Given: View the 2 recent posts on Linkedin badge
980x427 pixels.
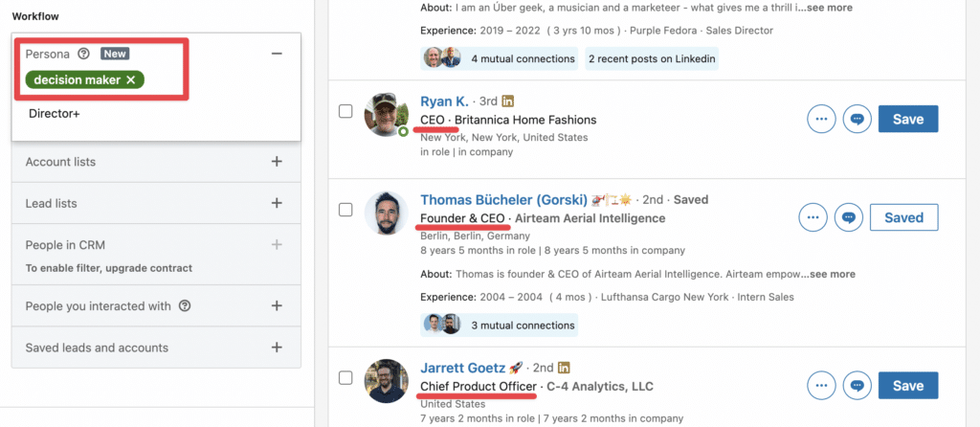Looking at the screenshot, I should point(652,58).
